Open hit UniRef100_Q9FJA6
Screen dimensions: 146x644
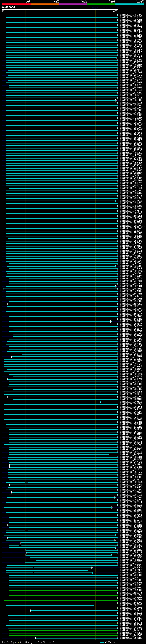click(131, 20)
